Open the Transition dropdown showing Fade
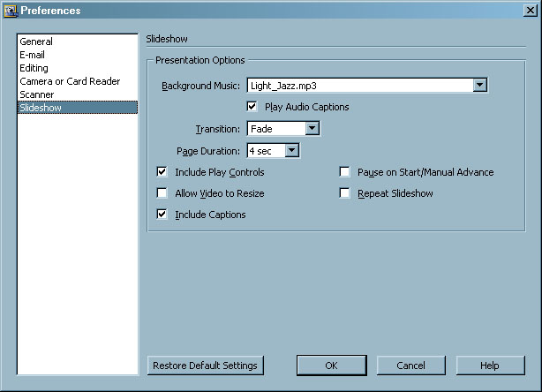The width and height of the screenshot is (542, 392). pyautogui.click(x=311, y=129)
